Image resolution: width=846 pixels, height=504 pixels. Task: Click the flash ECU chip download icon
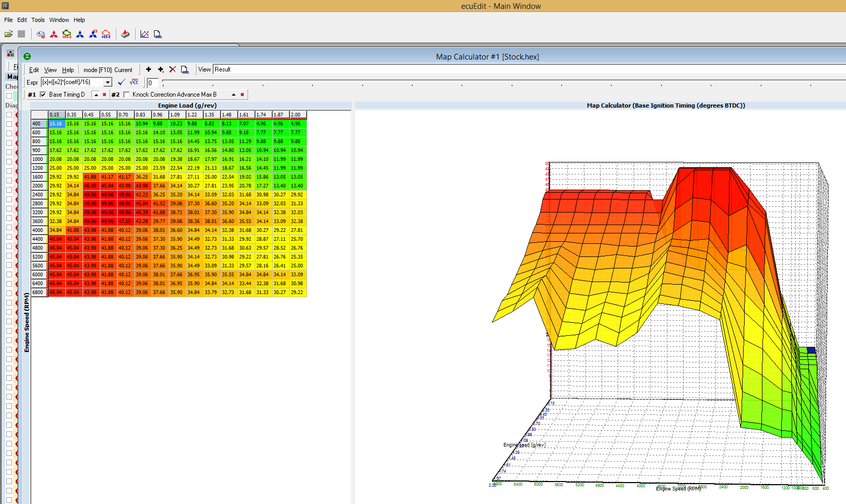[125, 34]
